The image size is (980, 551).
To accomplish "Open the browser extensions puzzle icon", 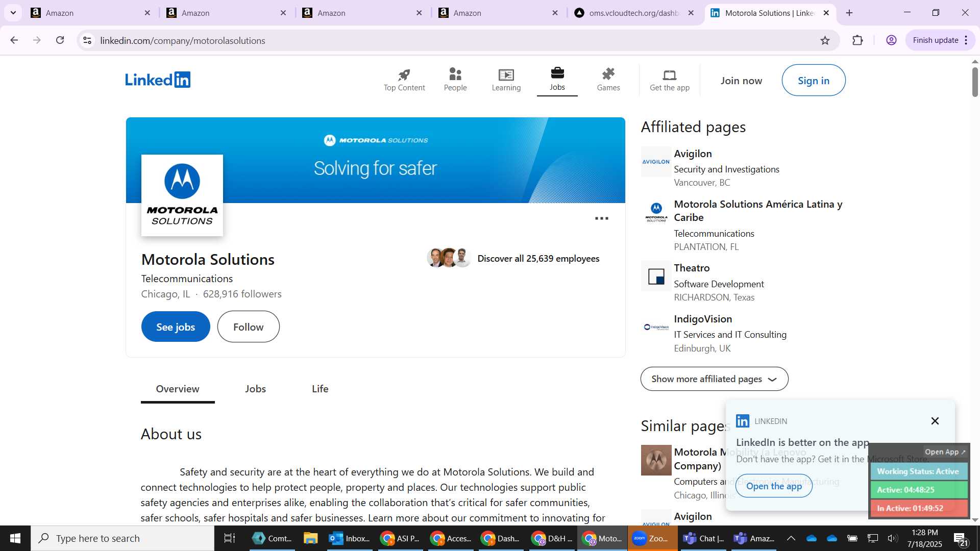I will (x=858, y=40).
